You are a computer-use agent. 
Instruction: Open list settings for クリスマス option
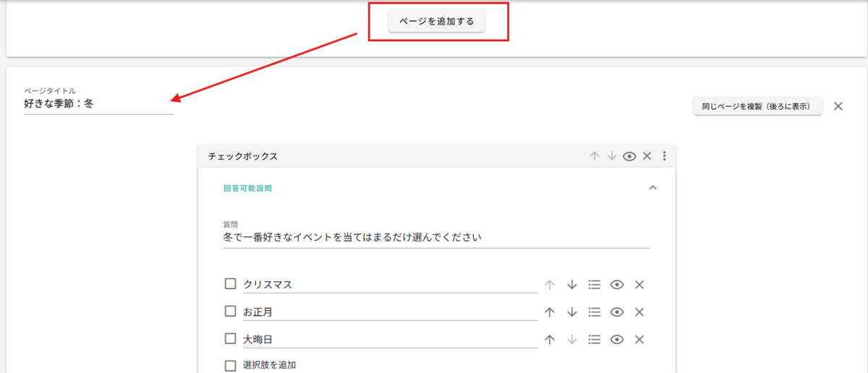tap(595, 285)
